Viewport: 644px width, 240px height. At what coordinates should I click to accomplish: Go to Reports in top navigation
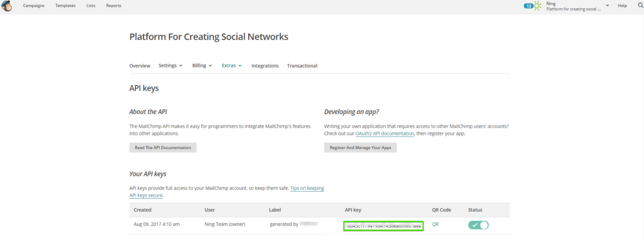pos(113,6)
